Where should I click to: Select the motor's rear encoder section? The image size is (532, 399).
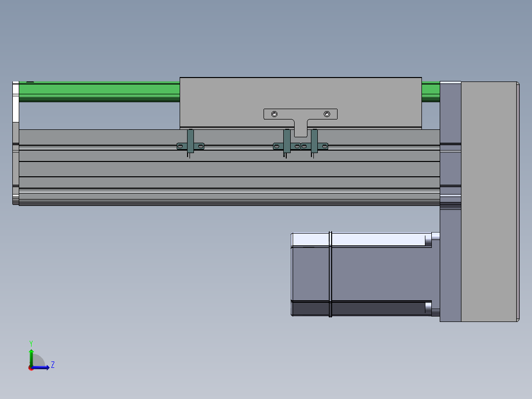tap(310, 274)
